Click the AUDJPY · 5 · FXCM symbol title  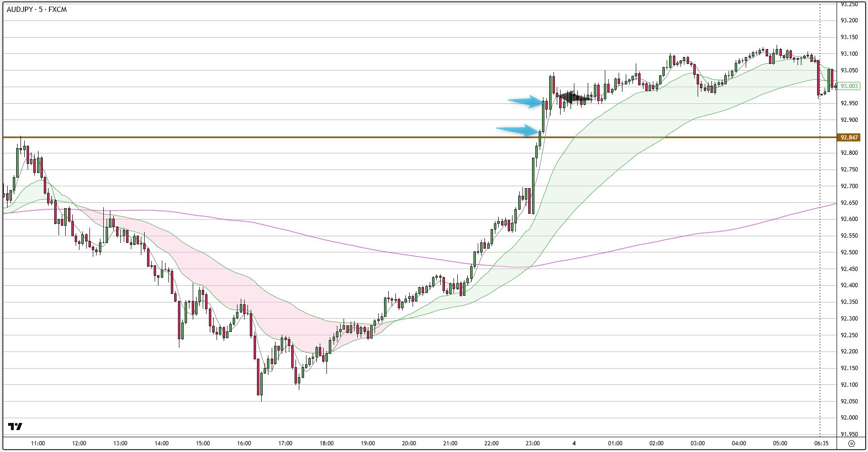(x=37, y=10)
